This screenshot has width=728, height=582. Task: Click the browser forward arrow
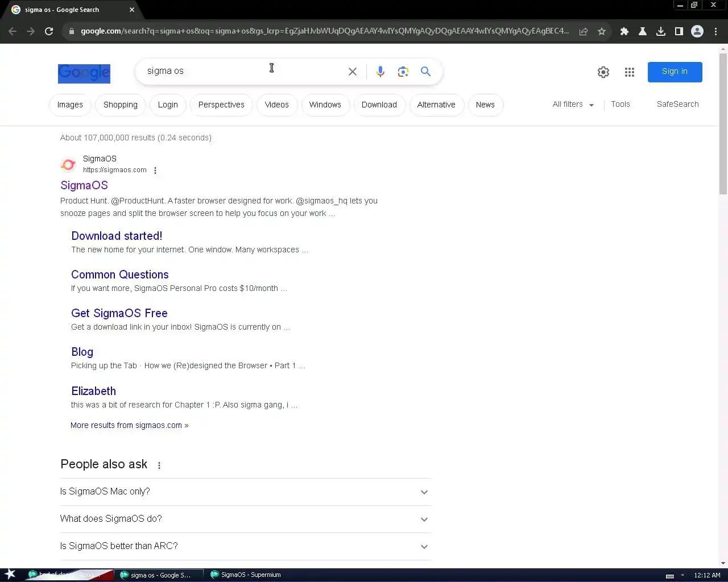click(31, 31)
